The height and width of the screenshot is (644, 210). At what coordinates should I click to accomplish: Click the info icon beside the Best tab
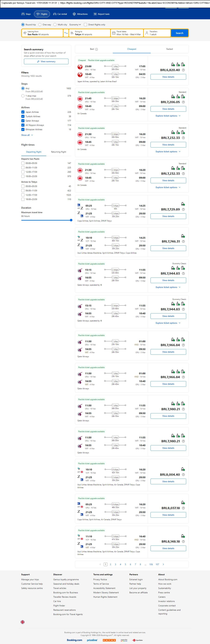(x=97, y=49)
